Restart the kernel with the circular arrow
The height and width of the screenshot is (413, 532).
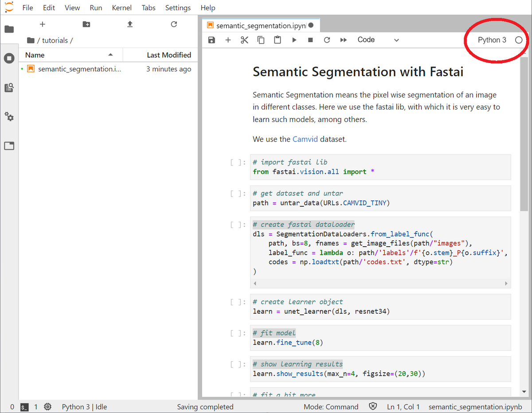coord(327,40)
